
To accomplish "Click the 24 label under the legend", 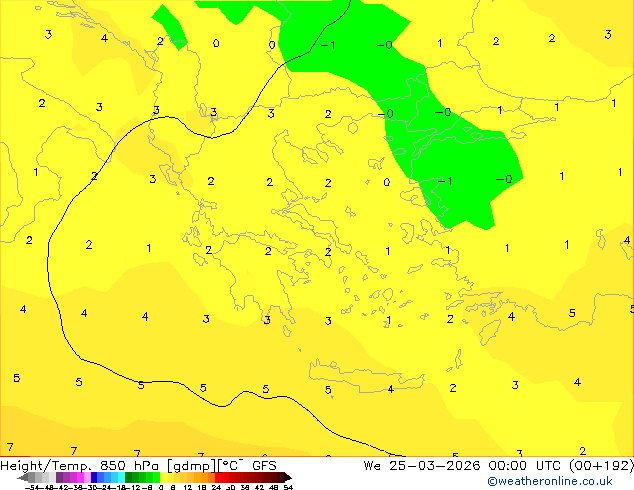I will click(216, 488).
